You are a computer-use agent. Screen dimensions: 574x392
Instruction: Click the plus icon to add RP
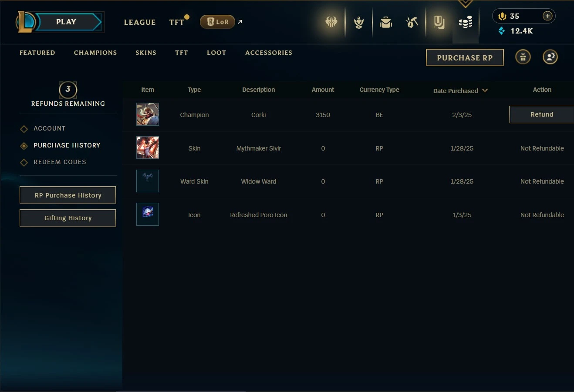[x=547, y=16]
